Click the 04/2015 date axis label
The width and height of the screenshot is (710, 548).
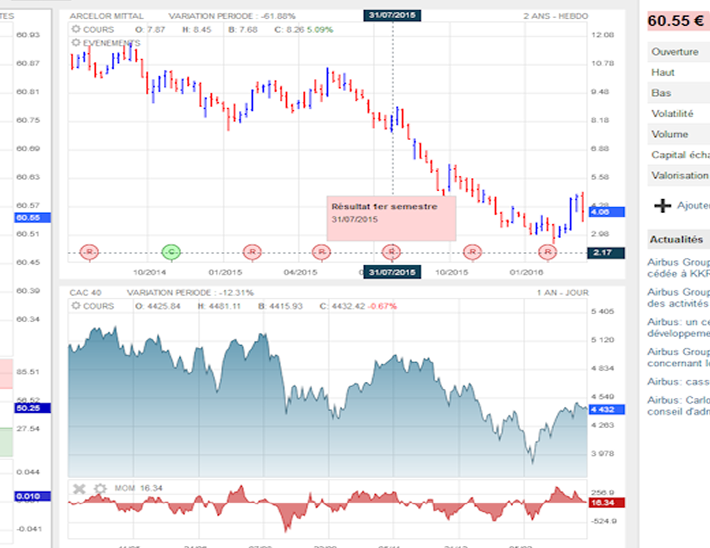[x=300, y=273]
